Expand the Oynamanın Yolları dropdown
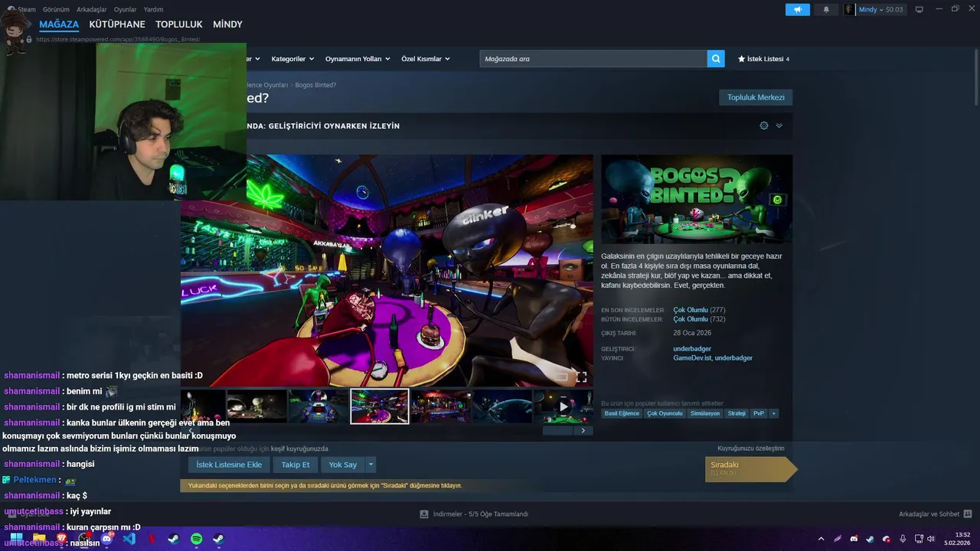This screenshot has height=551, width=980. pyautogui.click(x=358, y=59)
